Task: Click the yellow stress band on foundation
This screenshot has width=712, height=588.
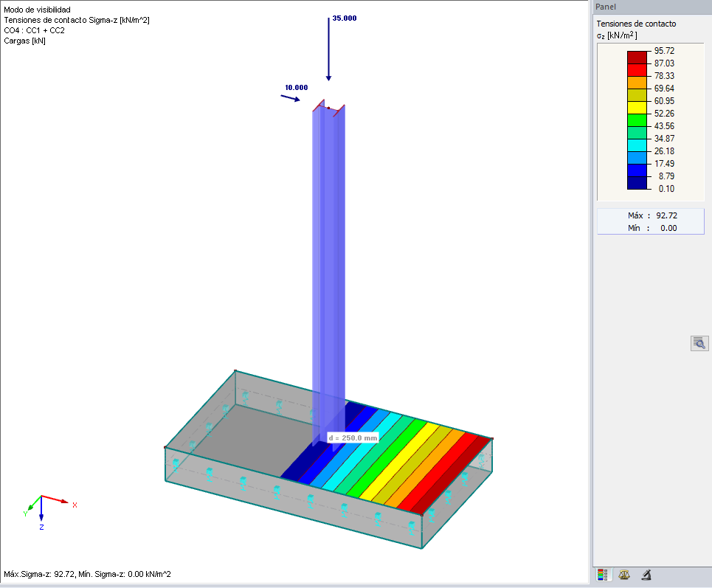Action: click(398, 461)
